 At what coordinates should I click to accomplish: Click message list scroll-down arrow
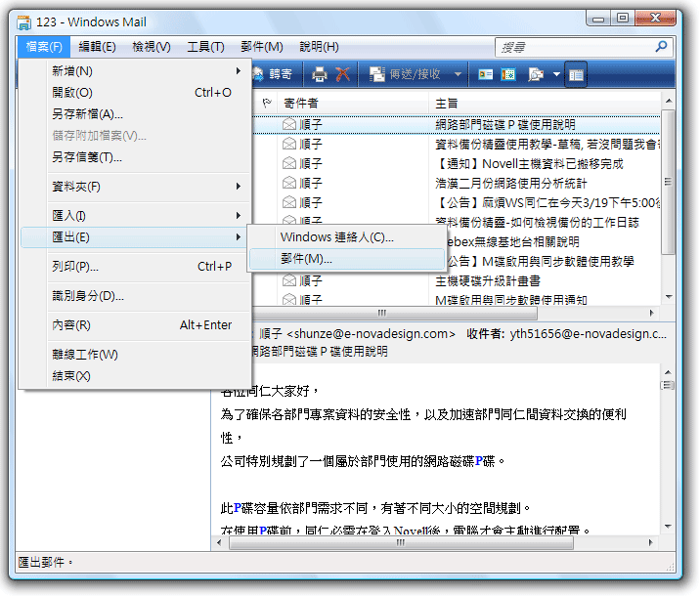click(x=668, y=297)
